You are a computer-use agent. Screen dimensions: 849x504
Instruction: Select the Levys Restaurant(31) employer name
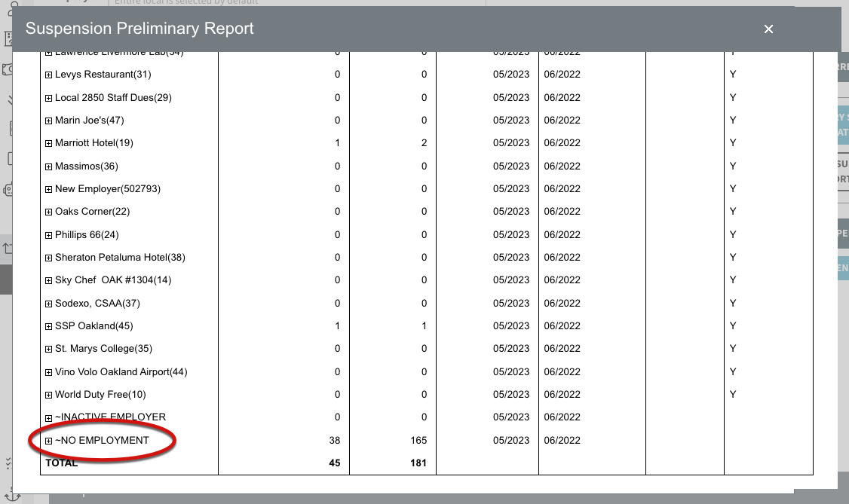tap(103, 74)
